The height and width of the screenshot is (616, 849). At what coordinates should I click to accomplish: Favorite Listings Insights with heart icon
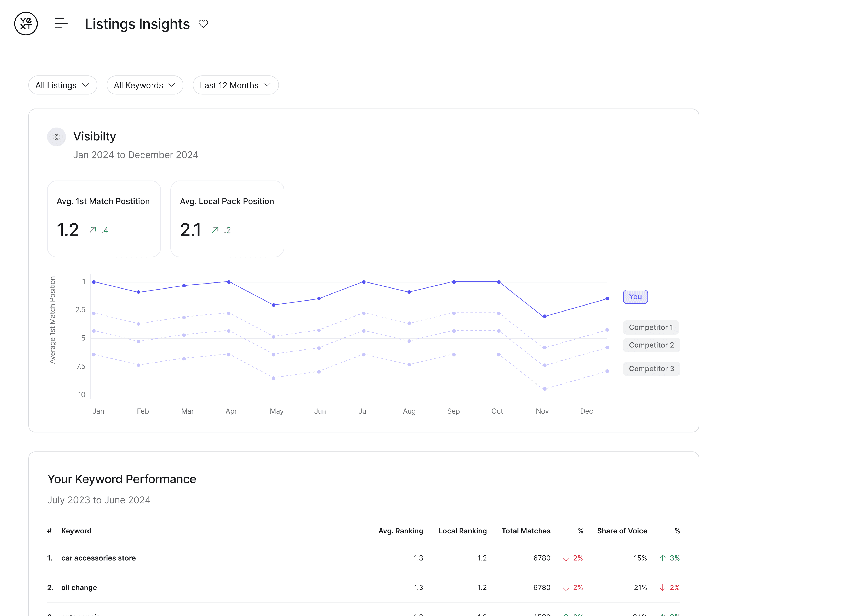203,24
